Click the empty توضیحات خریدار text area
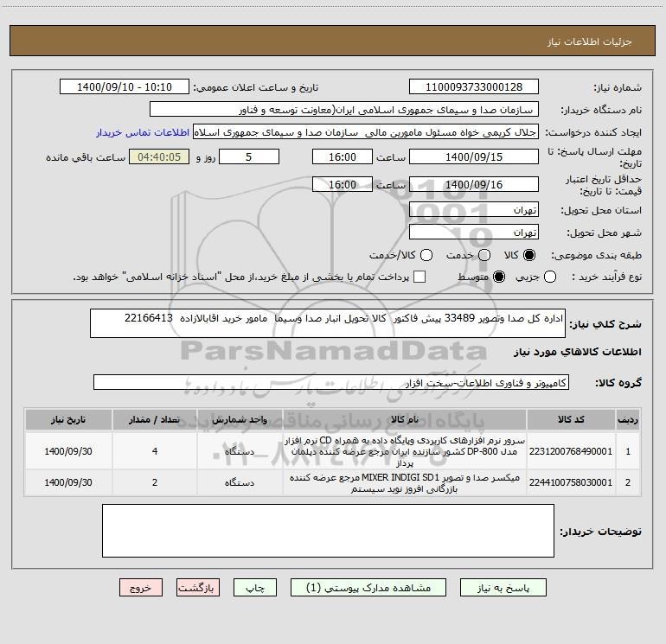The height and width of the screenshot is (644, 666). tap(328, 531)
